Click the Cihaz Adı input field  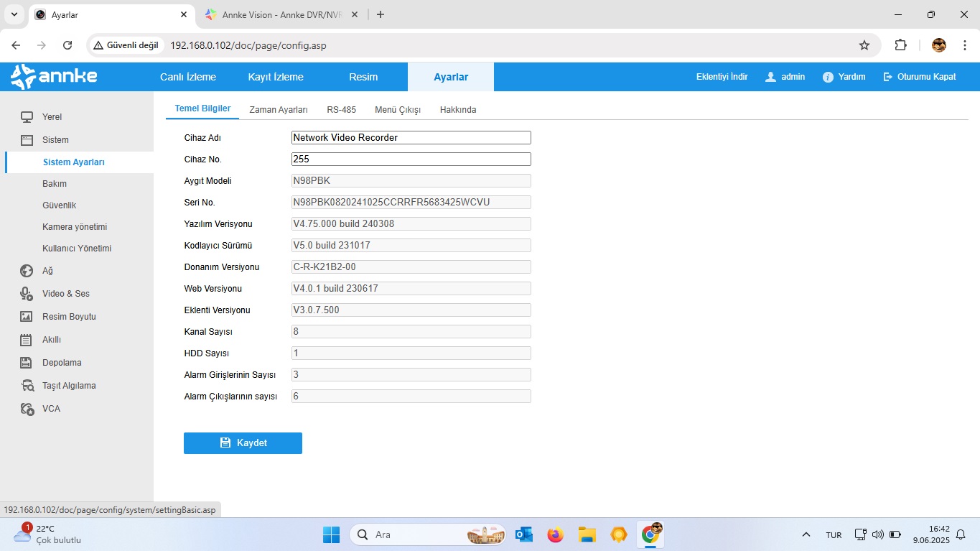pos(411,138)
